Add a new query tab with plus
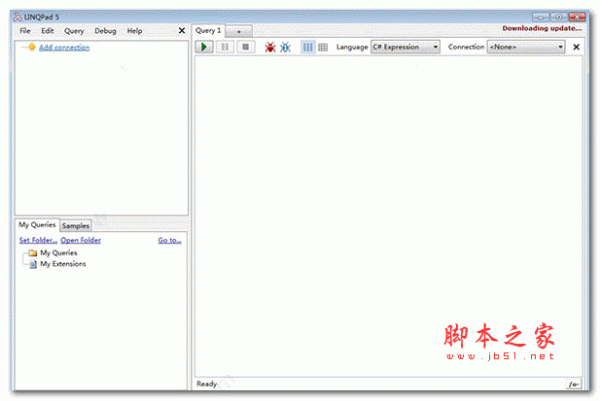This screenshot has width=600, height=401. pos(239,31)
